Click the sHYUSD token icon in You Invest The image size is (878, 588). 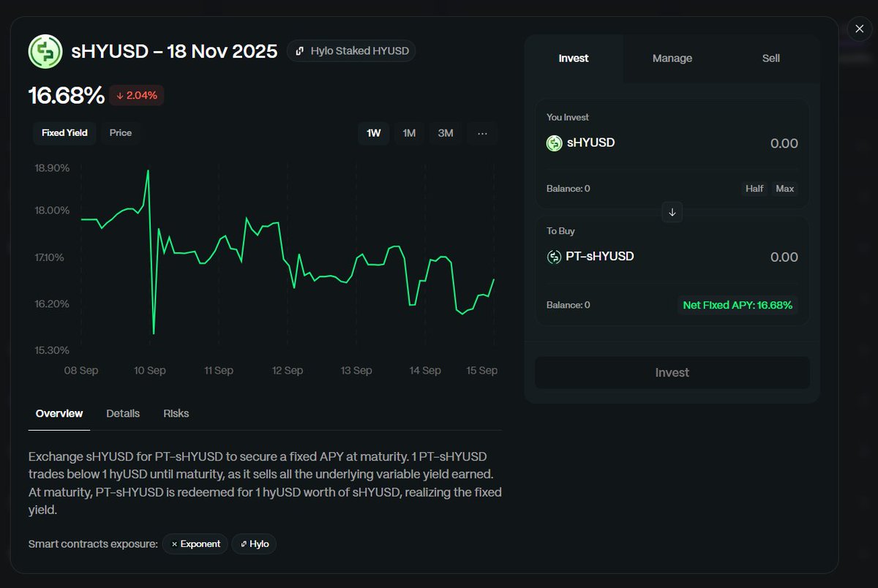coord(555,143)
